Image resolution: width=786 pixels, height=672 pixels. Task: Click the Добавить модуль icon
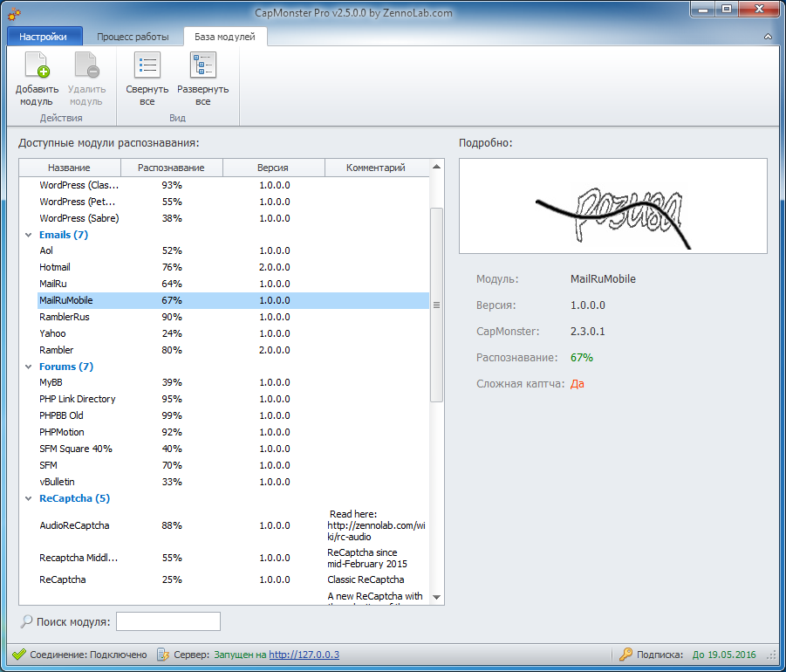click(x=38, y=65)
